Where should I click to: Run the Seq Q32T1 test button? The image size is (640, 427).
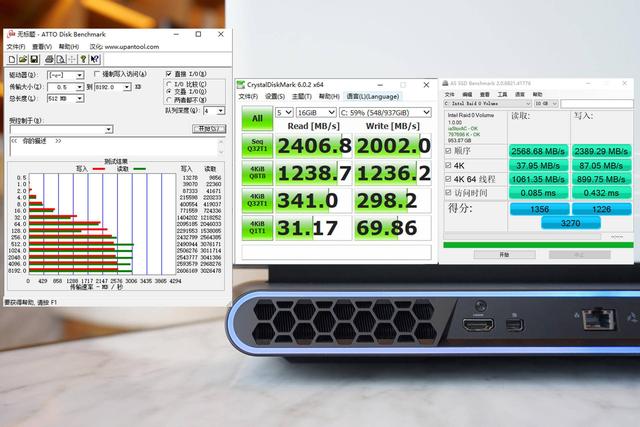[x=257, y=145]
